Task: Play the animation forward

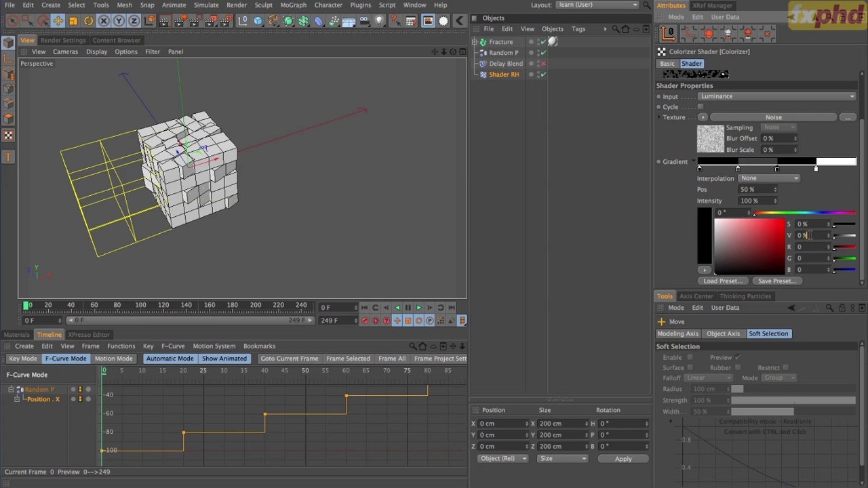Action: pyautogui.click(x=418, y=308)
